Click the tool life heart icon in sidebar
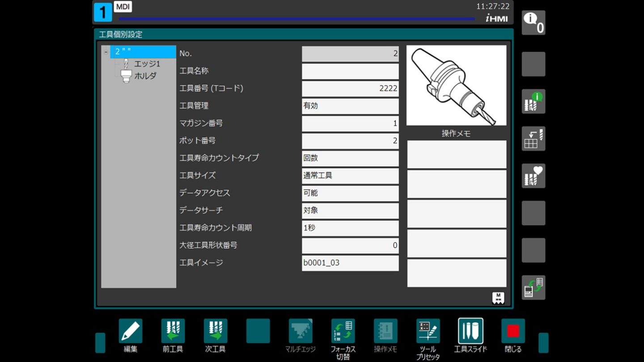The width and height of the screenshot is (644, 362). (x=533, y=176)
